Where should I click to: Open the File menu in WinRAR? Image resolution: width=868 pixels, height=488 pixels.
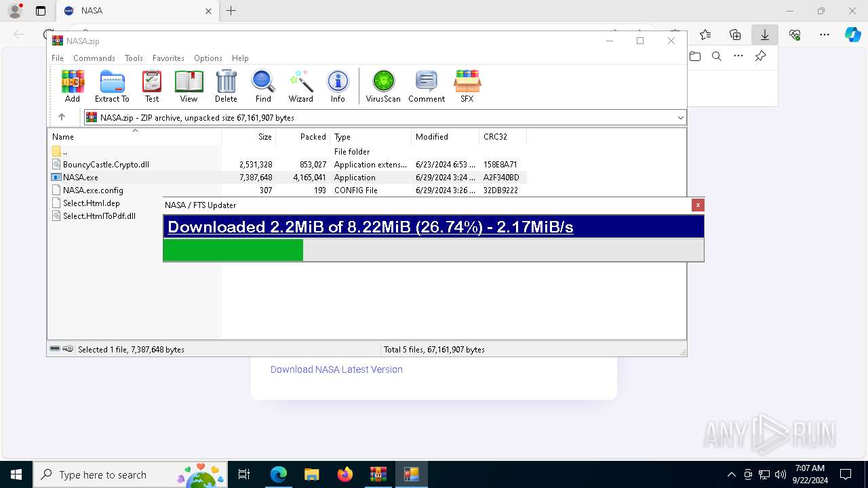[58, 58]
